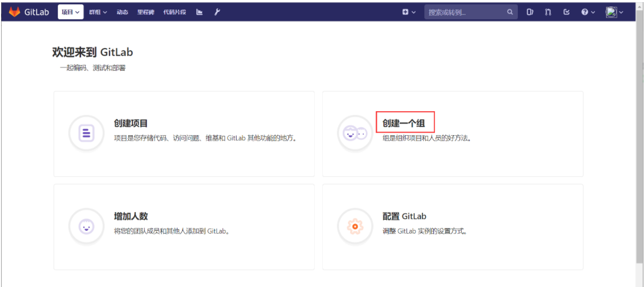This screenshot has width=644, height=287.
Task: Expand the 群组 dropdown menu
Action: 98,12
